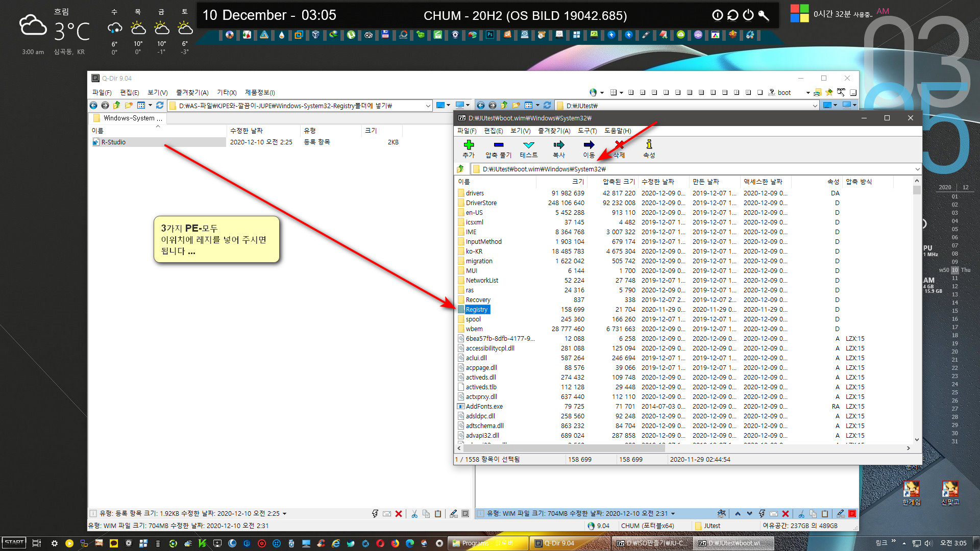980x551 pixels.
Task: Click the 7-Zip Extract (압축 풀기) icon
Action: coord(499,145)
